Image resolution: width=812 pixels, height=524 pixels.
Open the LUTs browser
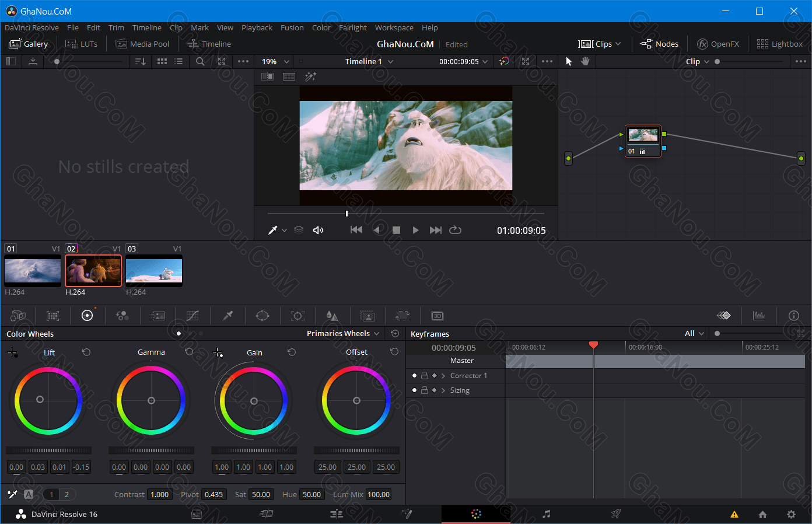pyautogui.click(x=82, y=44)
